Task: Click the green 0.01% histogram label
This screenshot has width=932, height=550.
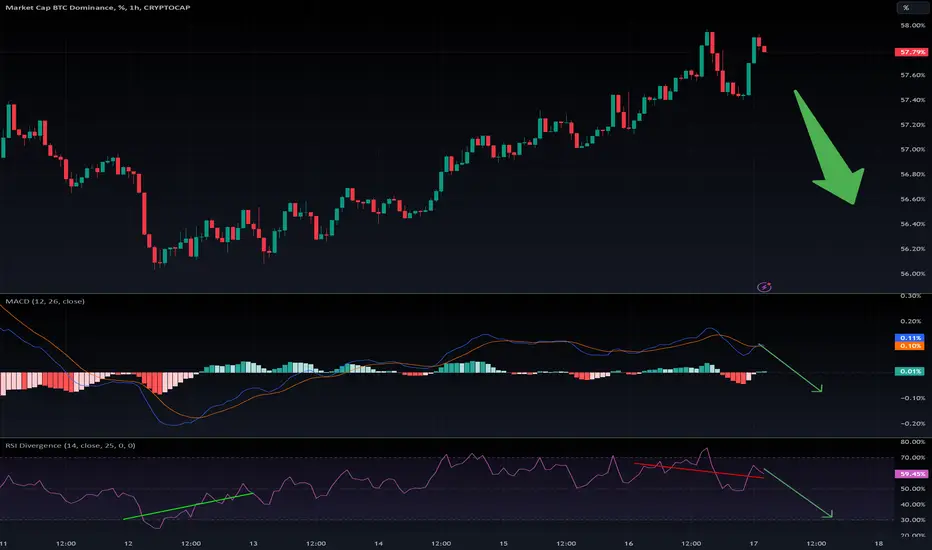Action: point(910,371)
